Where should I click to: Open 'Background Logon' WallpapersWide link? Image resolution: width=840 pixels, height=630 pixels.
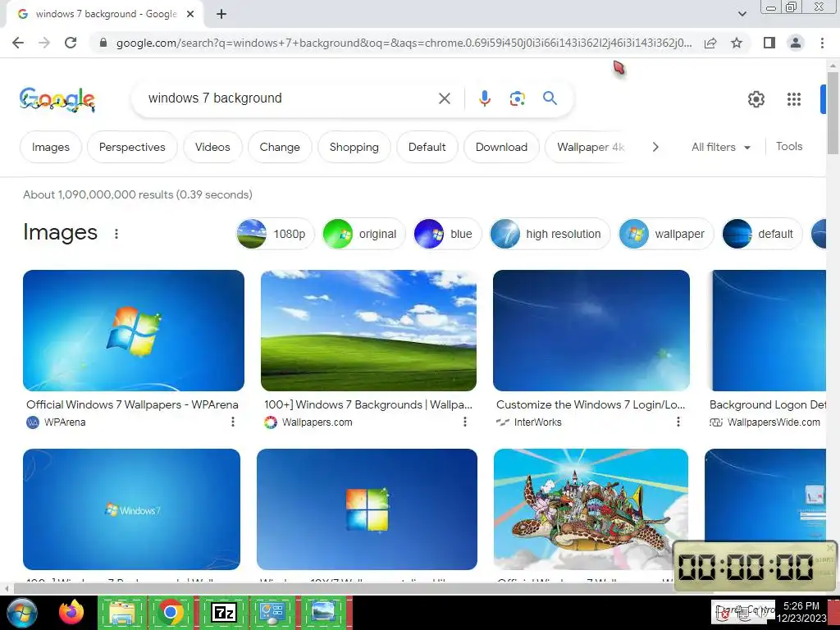click(768, 404)
